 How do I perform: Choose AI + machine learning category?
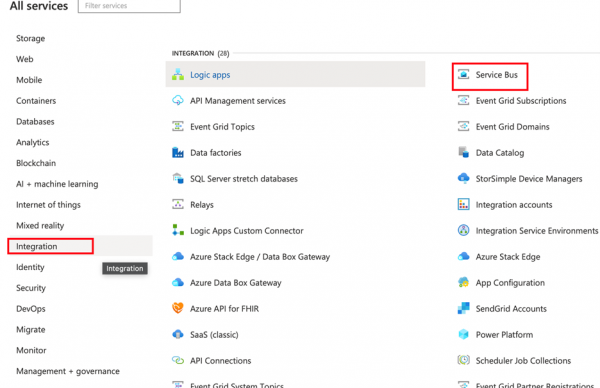pyautogui.click(x=57, y=184)
